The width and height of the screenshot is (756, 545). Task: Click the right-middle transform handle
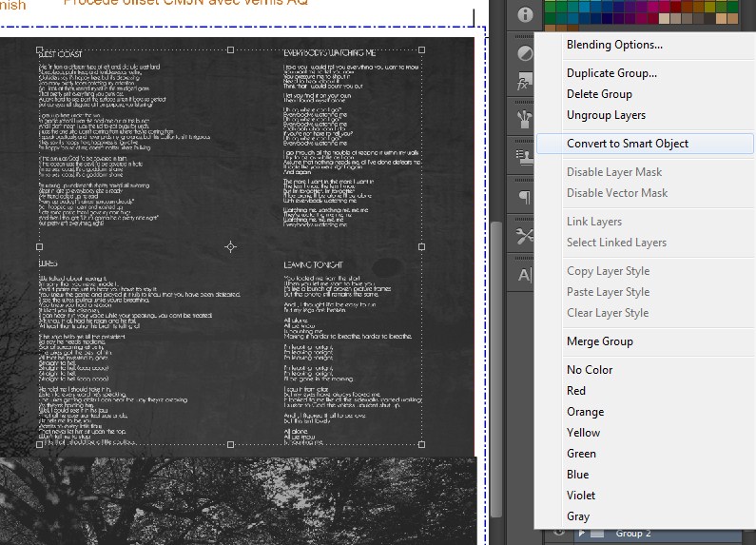tap(422, 247)
